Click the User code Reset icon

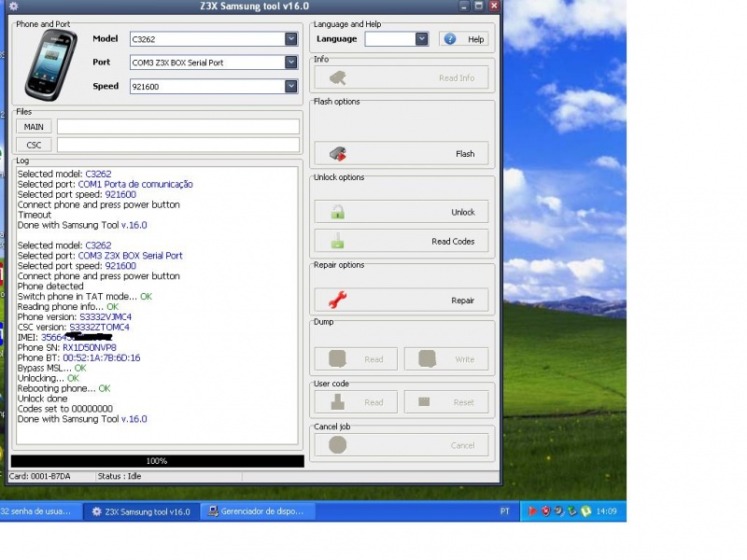(424, 402)
